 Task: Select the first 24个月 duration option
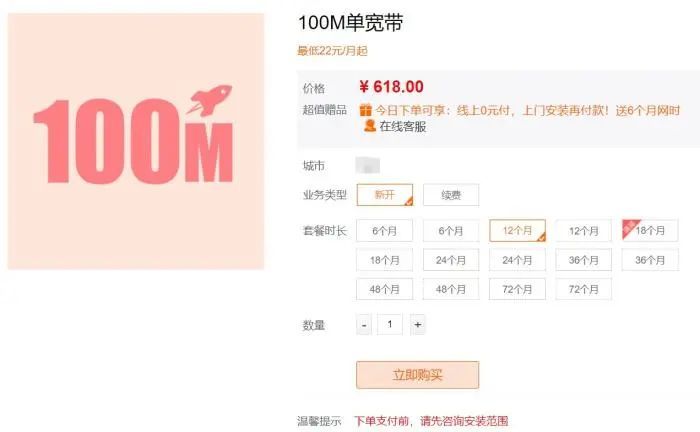[x=451, y=260]
